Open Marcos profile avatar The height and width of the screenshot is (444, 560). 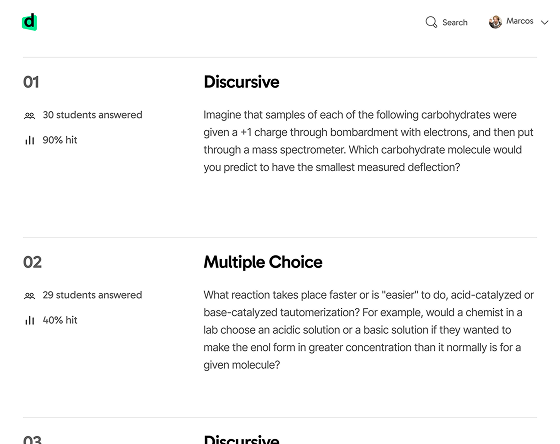coord(495,22)
